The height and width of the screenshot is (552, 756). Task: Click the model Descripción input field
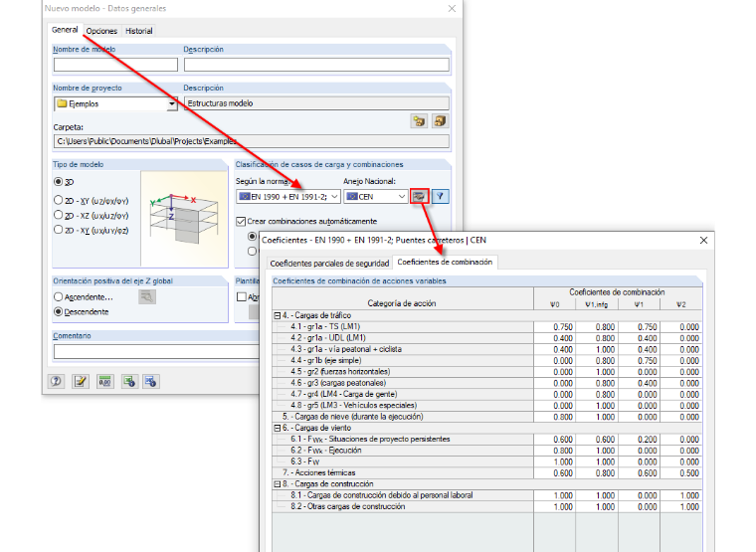click(x=316, y=65)
